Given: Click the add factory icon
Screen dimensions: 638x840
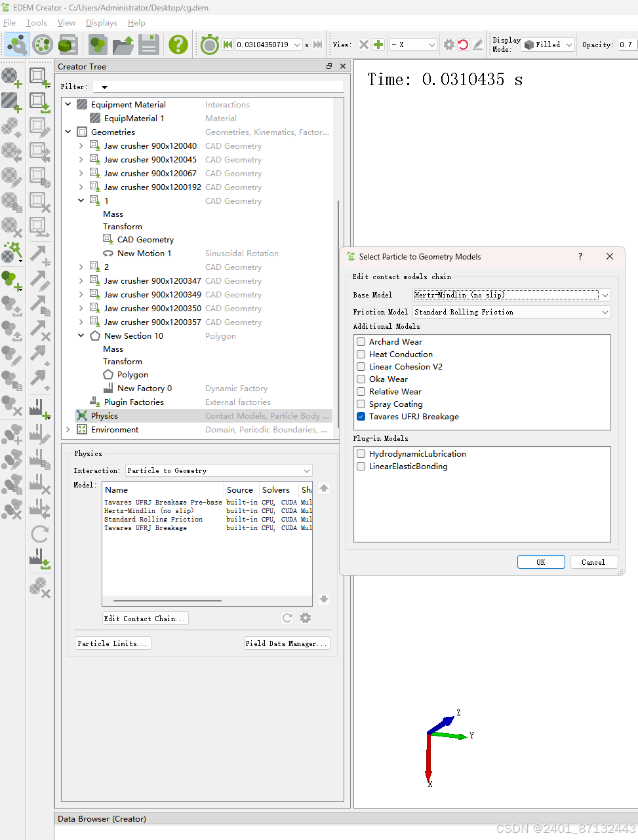Looking at the screenshot, I should (39, 409).
